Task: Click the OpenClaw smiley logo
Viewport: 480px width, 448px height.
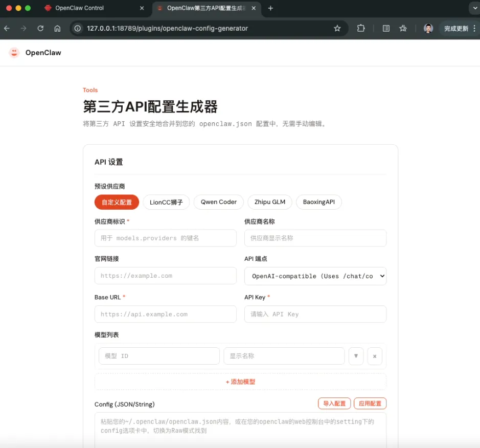Action: click(x=14, y=53)
